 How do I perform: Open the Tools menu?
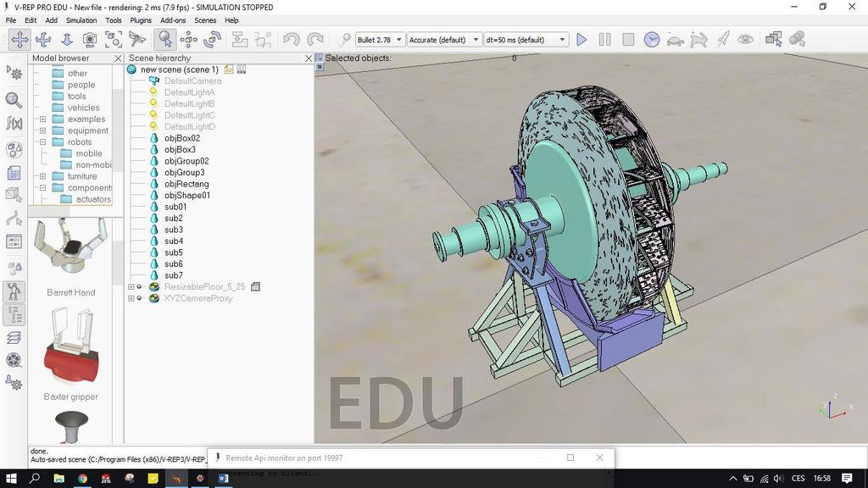click(114, 20)
